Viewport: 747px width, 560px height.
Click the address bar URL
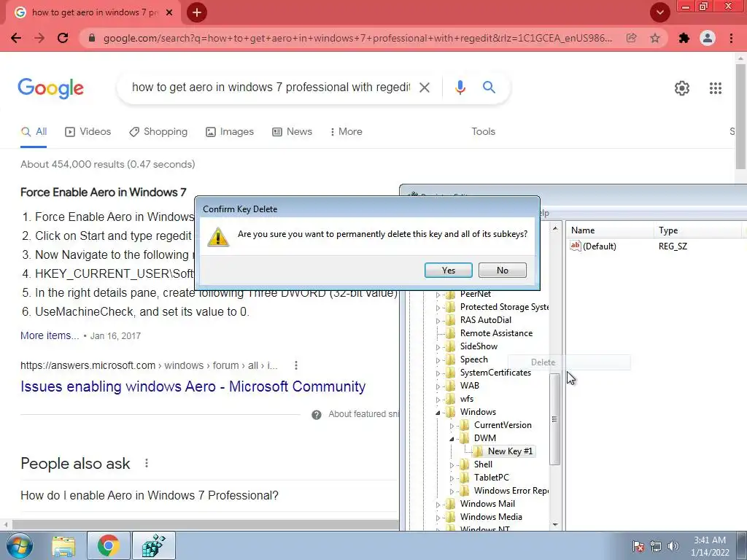pyautogui.click(x=357, y=38)
